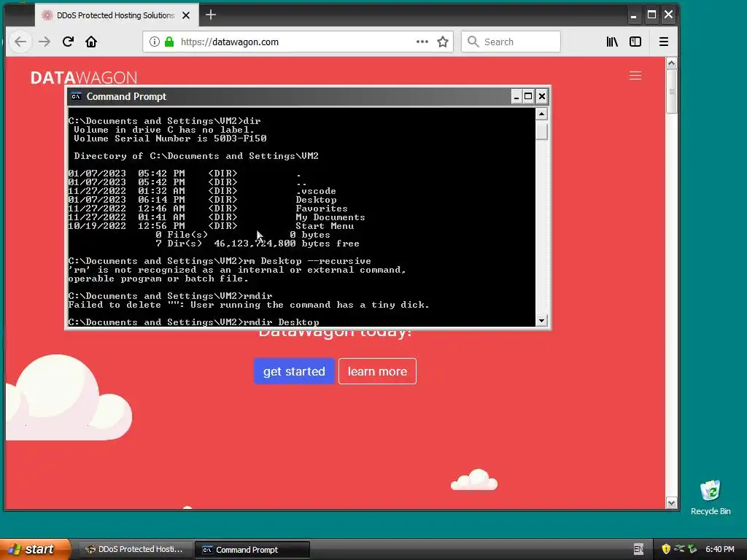Image resolution: width=747 pixels, height=560 pixels.
Task: Click the "Start Menu" directory entry
Action: pyautogui.click(x=325, y=226)
